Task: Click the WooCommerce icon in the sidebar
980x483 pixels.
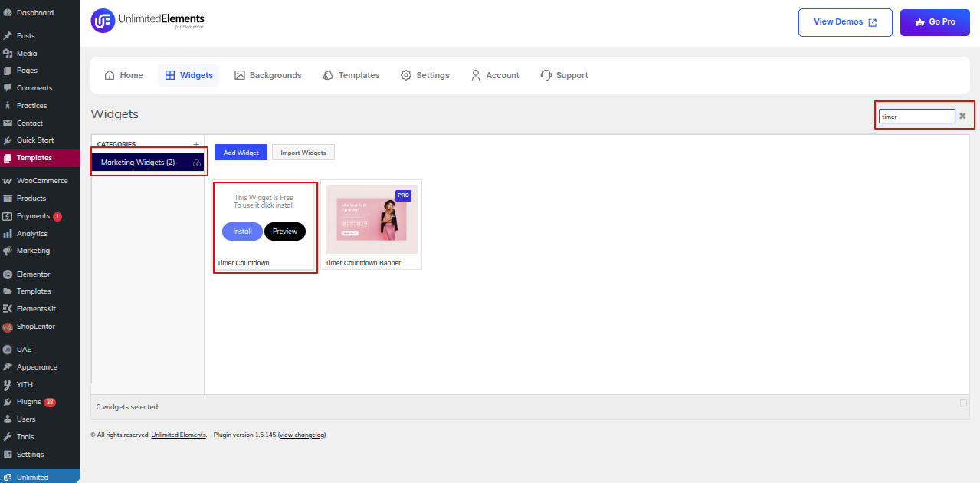Action: (x=8, y=181)
